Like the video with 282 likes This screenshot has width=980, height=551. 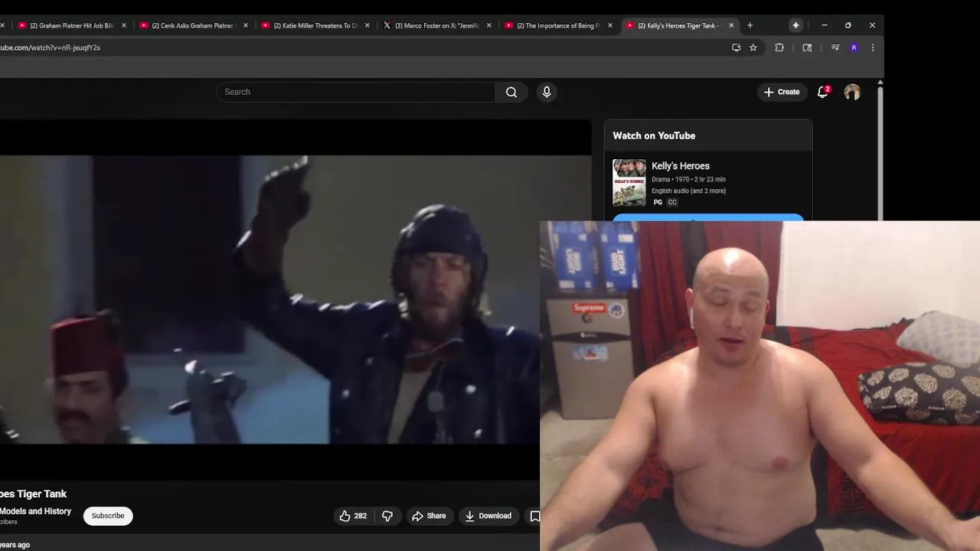pyautogui.click(x=353, y=516)
